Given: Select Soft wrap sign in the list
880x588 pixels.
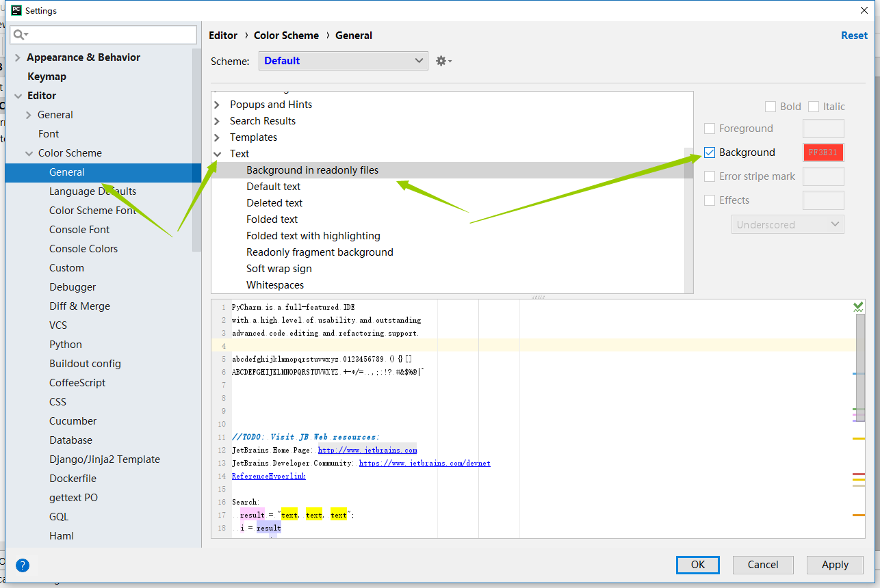Looking at the screenshot, I should pyautogui.click(x=279, y=269).
